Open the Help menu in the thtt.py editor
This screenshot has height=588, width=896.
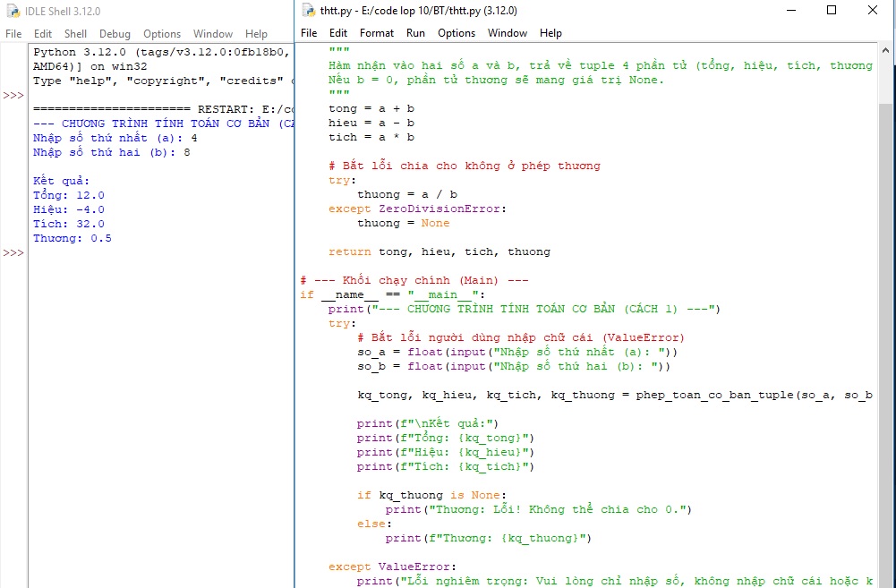pyautogui.click(x=550, y=33)
